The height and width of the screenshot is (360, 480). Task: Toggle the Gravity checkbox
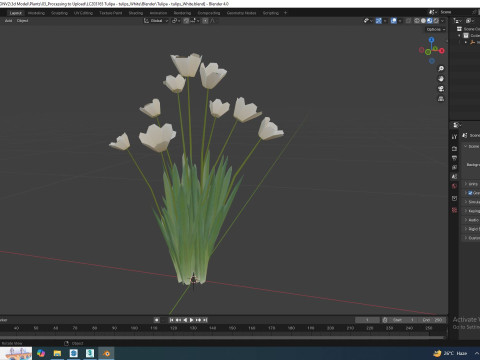pyautogui.click(x=470, y=193)
